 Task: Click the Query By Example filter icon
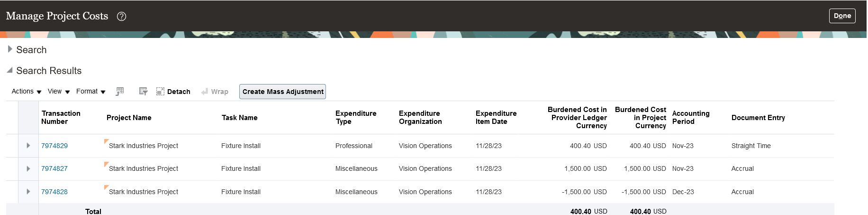(x=143, y=91)
